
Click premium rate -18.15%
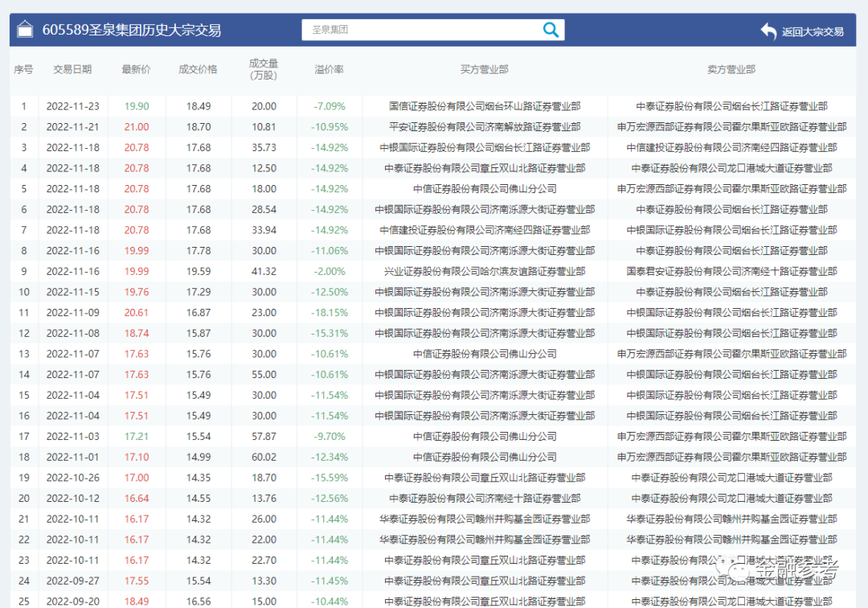[330, 312]
